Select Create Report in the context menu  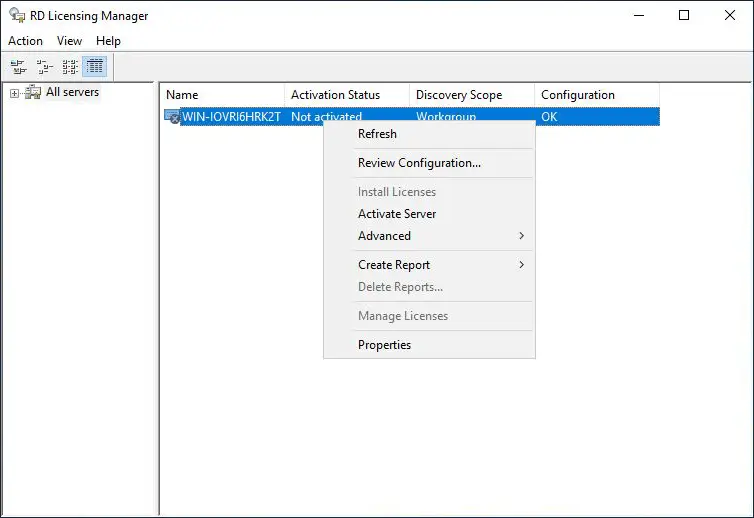(x=429, y=265)
